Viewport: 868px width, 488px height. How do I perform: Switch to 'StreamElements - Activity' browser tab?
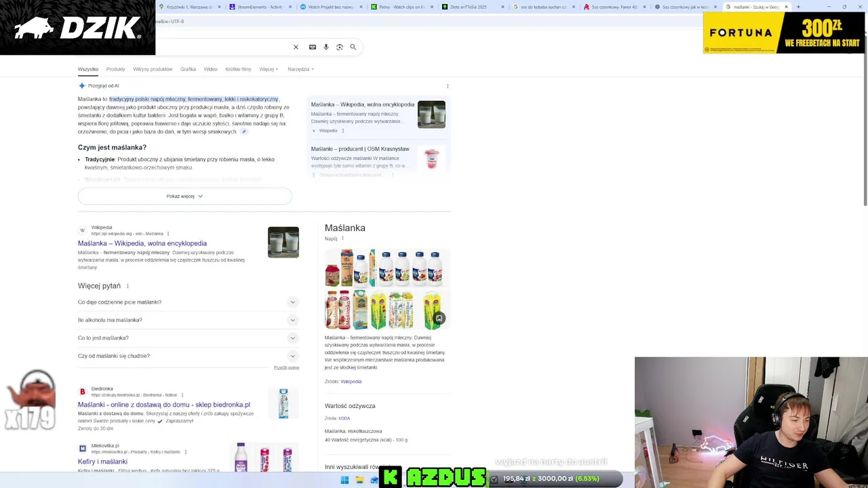pyautogui.click(x=260, y=7)
